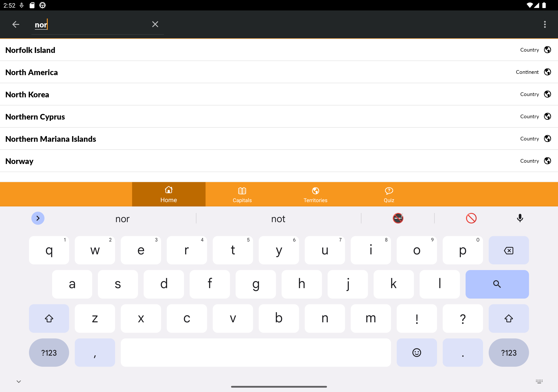Switch to the Capitals tab
Viewport: 558px width, 392px height.
tap(242, 194)
